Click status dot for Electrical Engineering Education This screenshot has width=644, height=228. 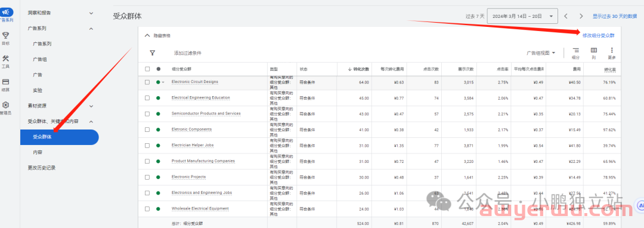158,98
